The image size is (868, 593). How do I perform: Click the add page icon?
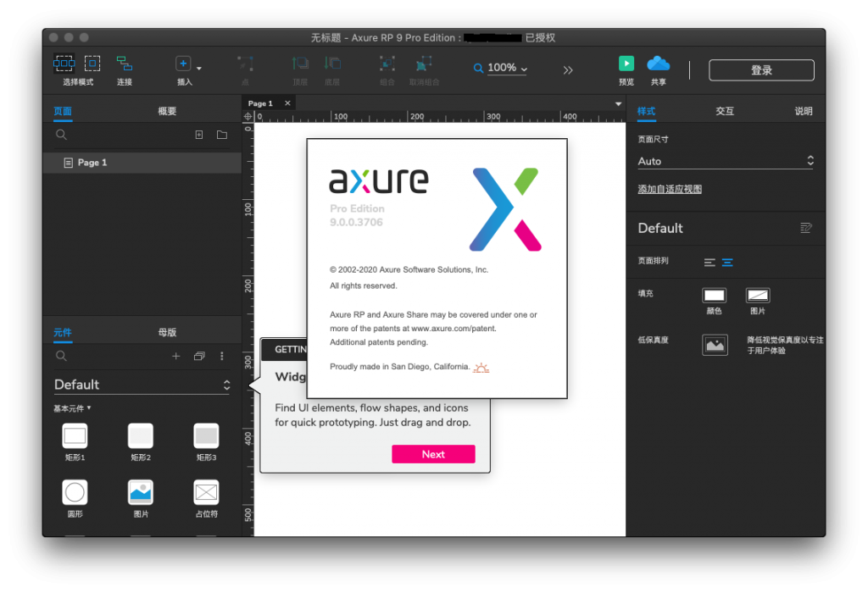pos(199,135)
